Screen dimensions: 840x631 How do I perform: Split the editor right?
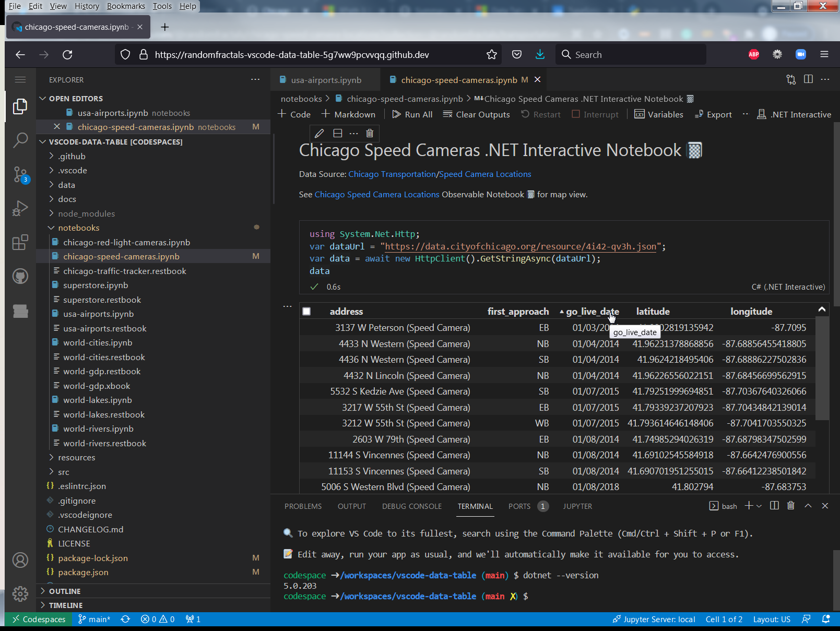pyautogui.click(x=808, y=79)
